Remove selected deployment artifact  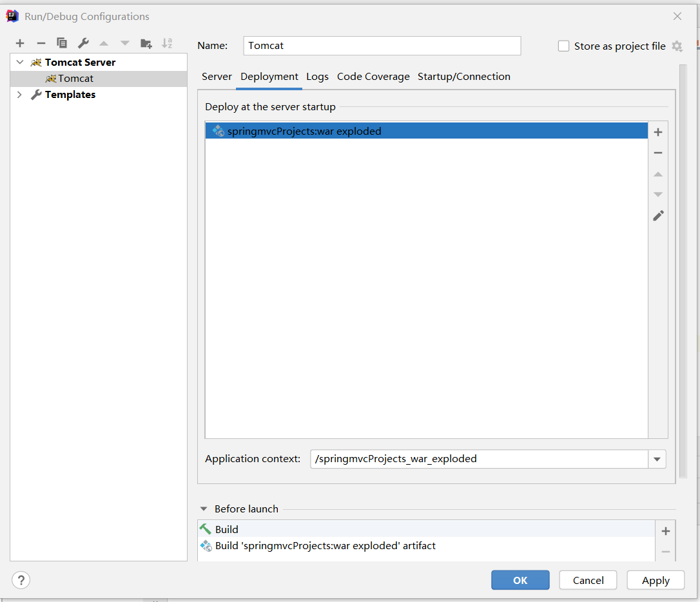[657, 153]
